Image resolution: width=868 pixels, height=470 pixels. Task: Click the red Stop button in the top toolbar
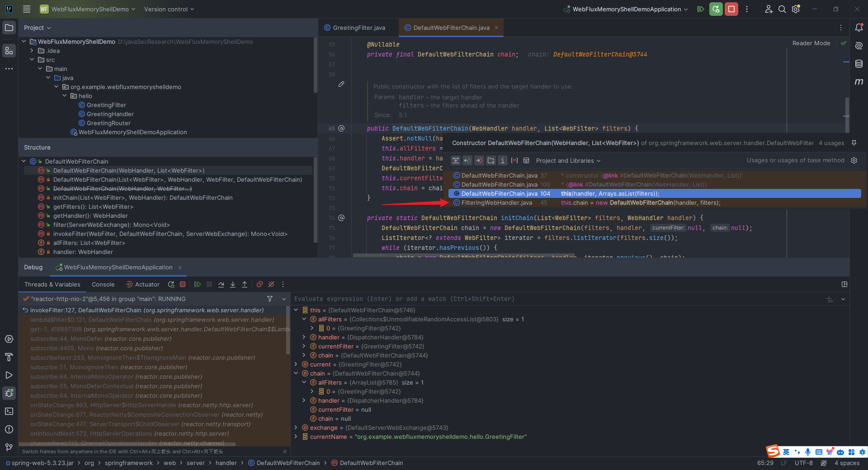click(731, 9)
